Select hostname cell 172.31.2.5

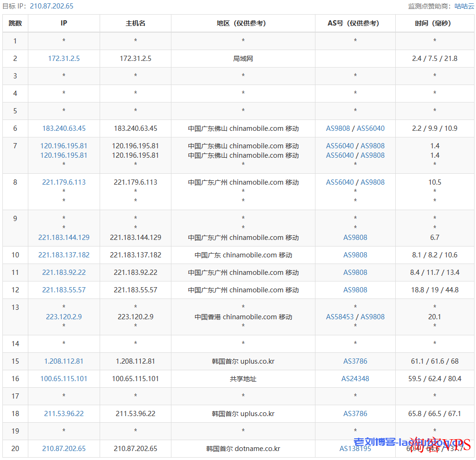tap(136, 59)
